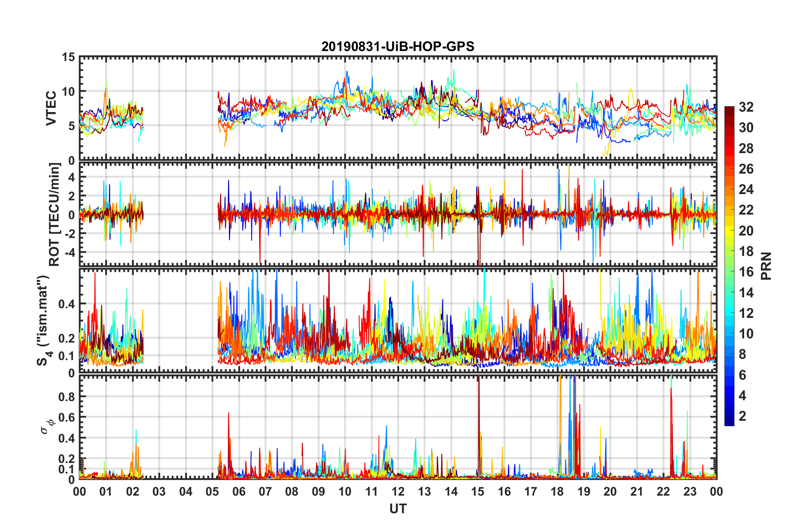Viewport: 796px width, 532px height.
Task: Click the 18 tick on UT axis
Action: [557, 491]
